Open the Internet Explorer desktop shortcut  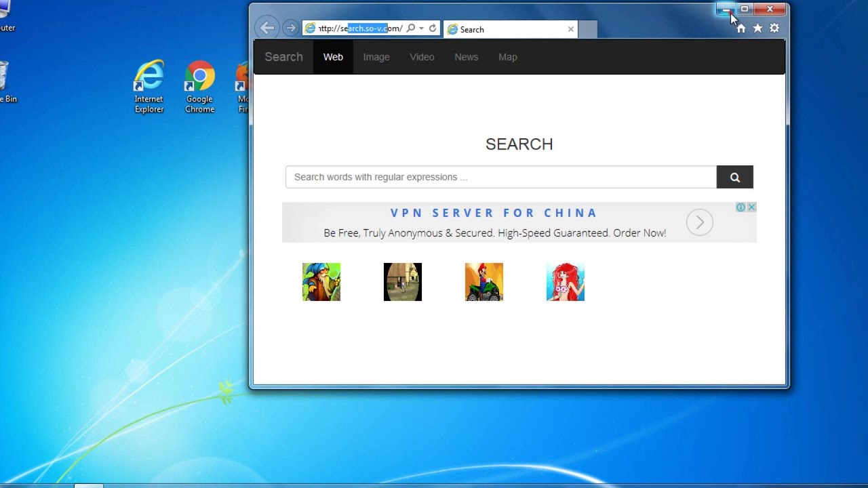pyautogui.click(x=149, y=87)
